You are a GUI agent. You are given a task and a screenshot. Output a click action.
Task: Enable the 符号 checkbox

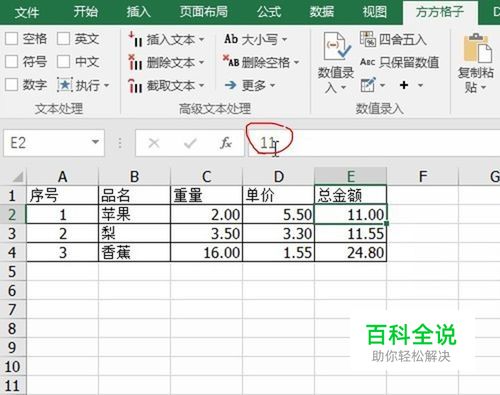(12, 62)
